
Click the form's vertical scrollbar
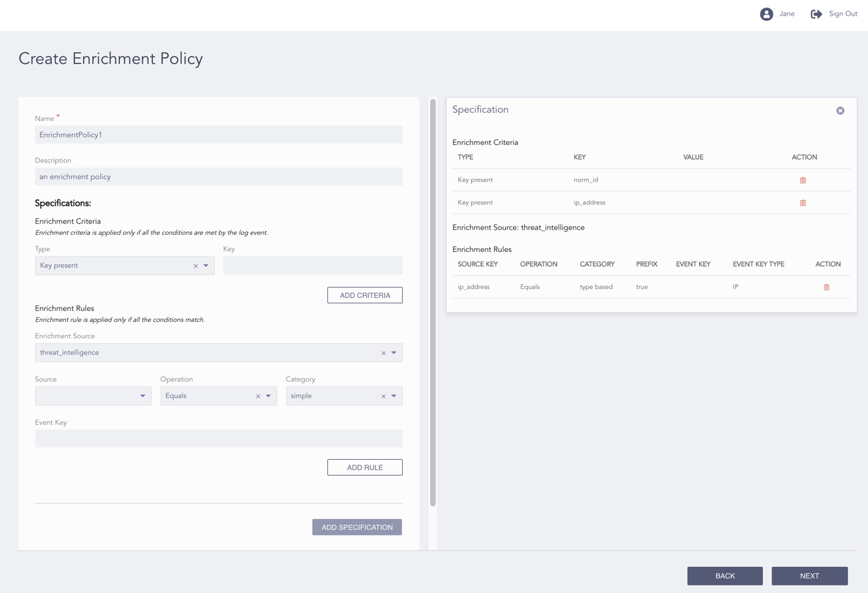433,302
